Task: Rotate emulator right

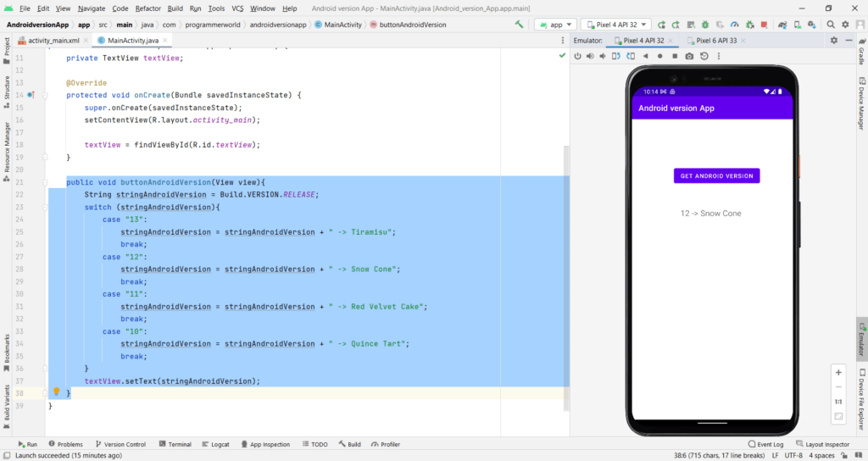Action: coord(631,56)
